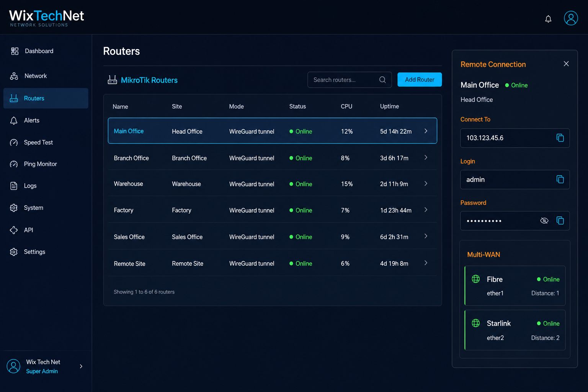Image resolution: width=588 pixels, height=392 pixels.
Task: Click the notifications bell icon
Action: (x=548, y=19)
